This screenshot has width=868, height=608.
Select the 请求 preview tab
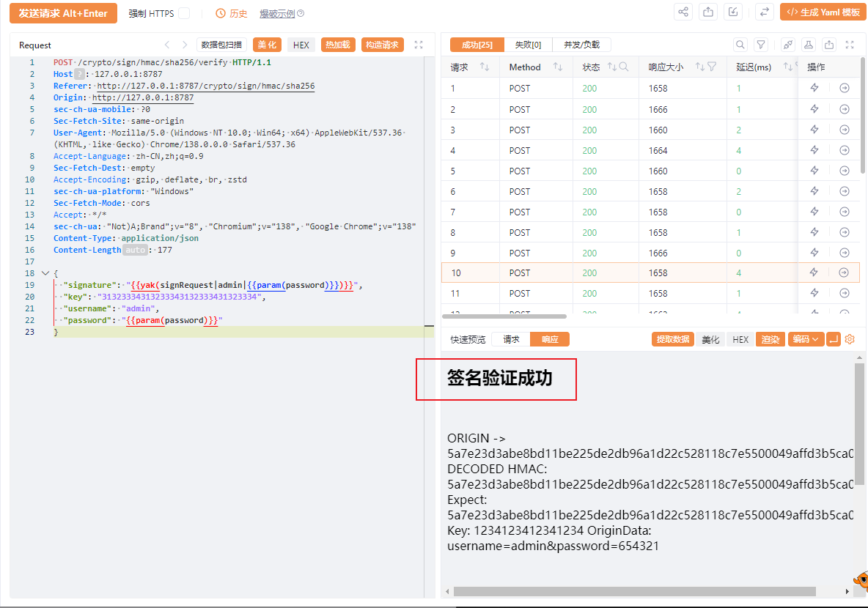pyautogui.click(x=511, y=339)
